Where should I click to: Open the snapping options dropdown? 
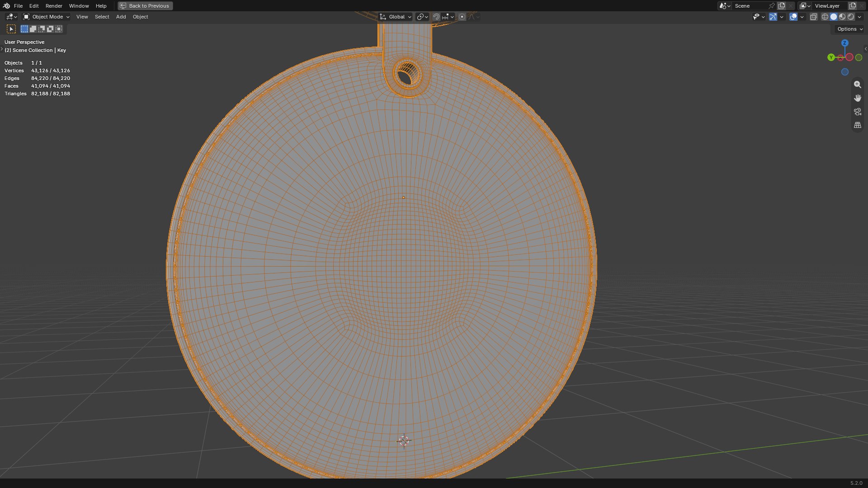(448, 17)
